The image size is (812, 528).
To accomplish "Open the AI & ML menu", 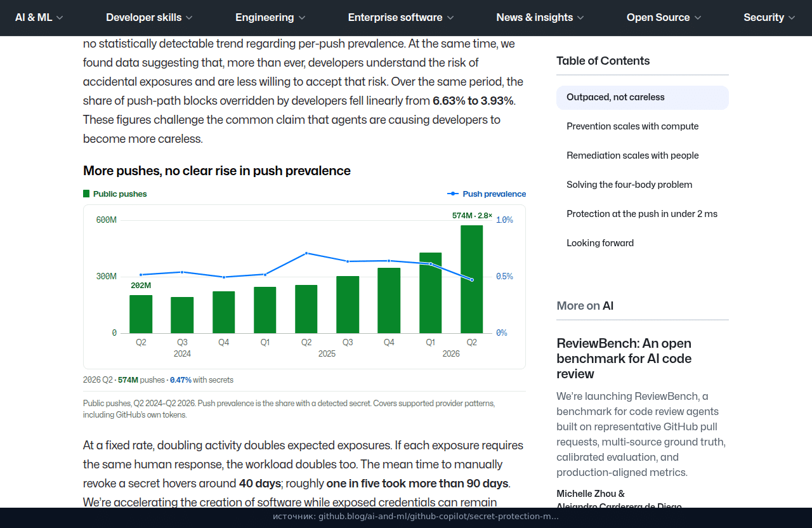I will (39, 18).
